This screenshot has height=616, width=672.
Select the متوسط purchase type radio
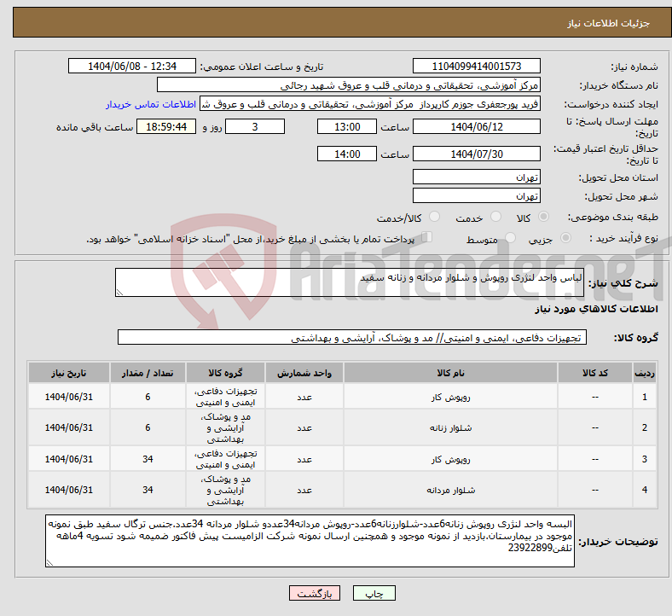point(510,238)
